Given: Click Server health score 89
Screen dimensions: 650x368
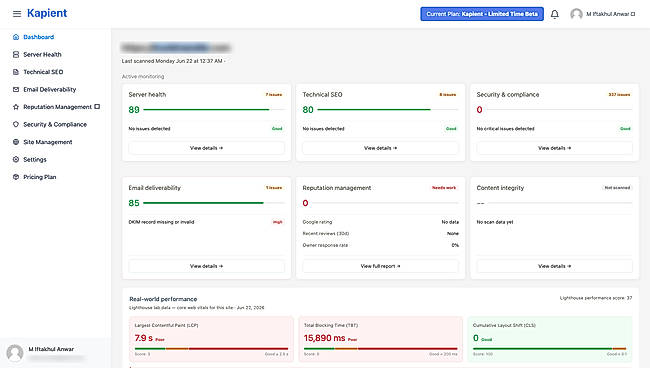Looking at the screenshot, I should coord(134,110).
